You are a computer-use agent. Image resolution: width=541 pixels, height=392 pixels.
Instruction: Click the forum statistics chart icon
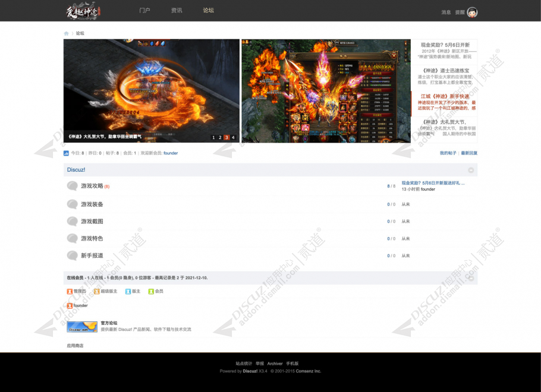tap(66, 153)
